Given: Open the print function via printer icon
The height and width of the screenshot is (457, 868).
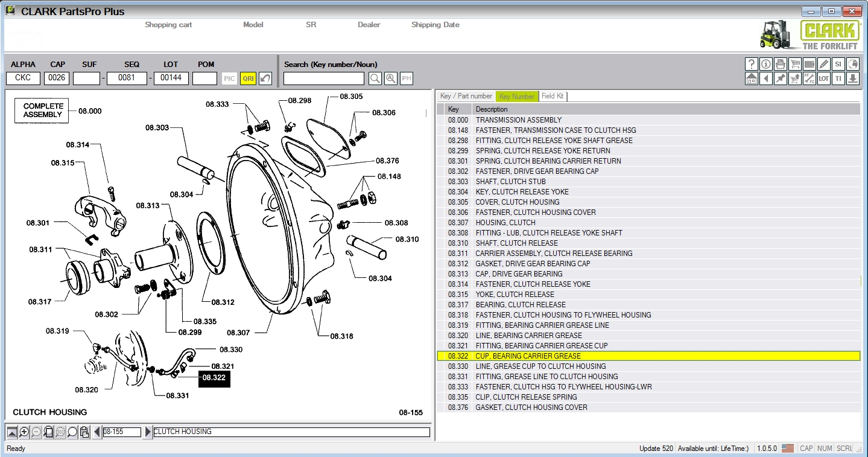Looking at the screenshot, I should (780, 64).
